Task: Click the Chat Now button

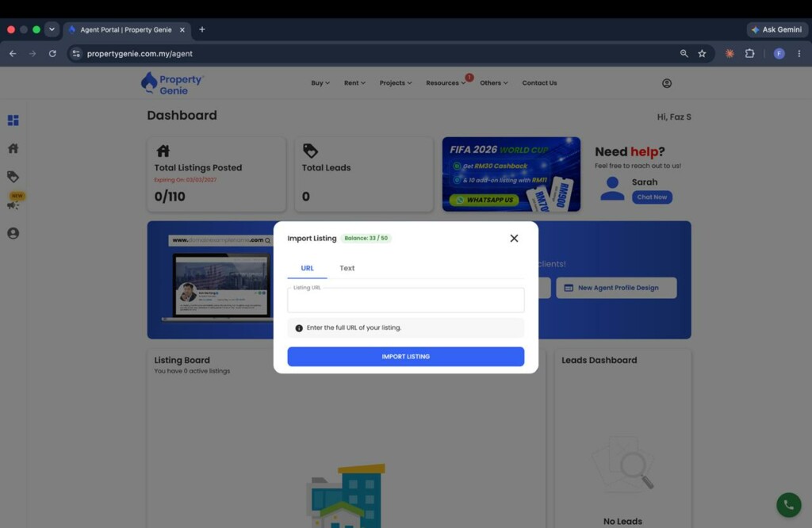Action: point(652,197)
